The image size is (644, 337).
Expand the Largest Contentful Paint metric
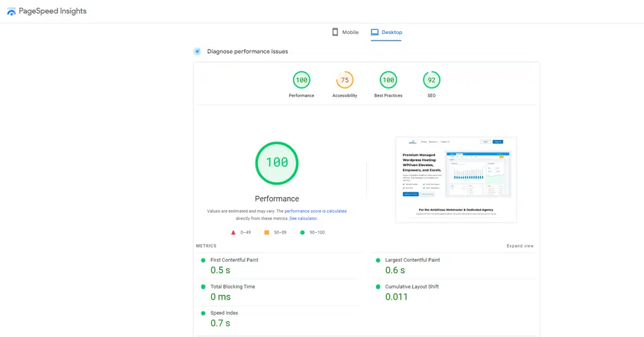click(x=412, y=260)
